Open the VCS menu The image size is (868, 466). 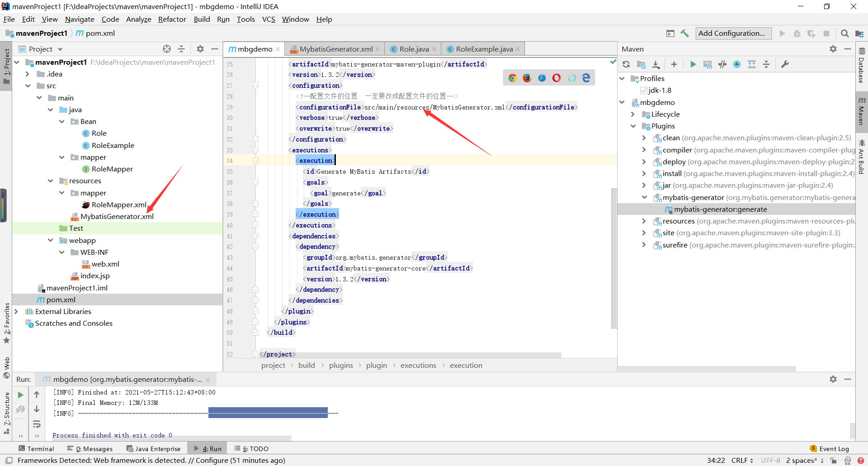pyautogui.click(x=269, y=19)
